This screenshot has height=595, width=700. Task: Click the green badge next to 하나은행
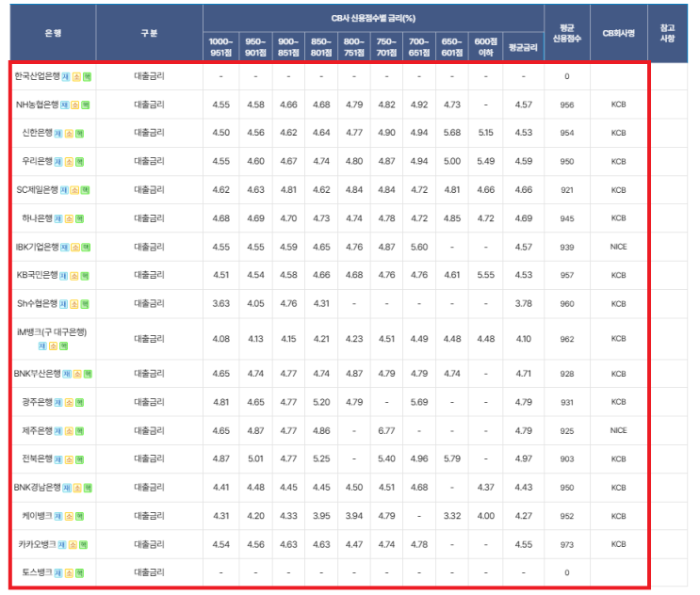click(x=79, y=219)
